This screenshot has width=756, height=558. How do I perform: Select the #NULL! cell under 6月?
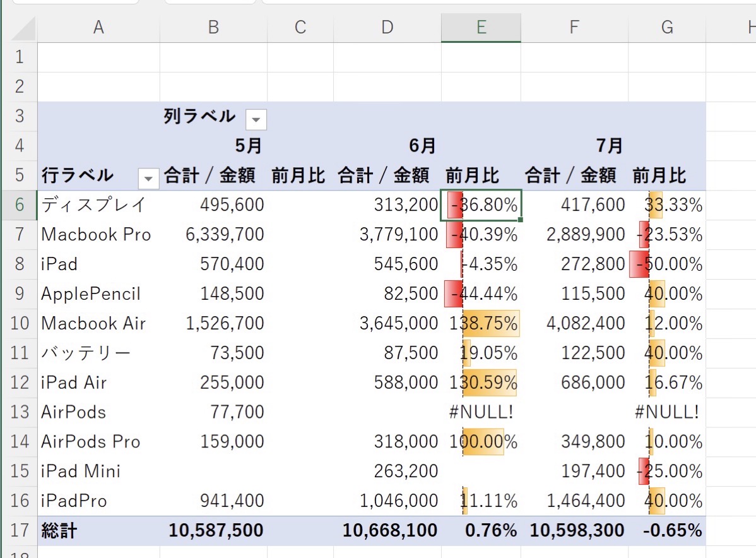[x=481, y=412]
